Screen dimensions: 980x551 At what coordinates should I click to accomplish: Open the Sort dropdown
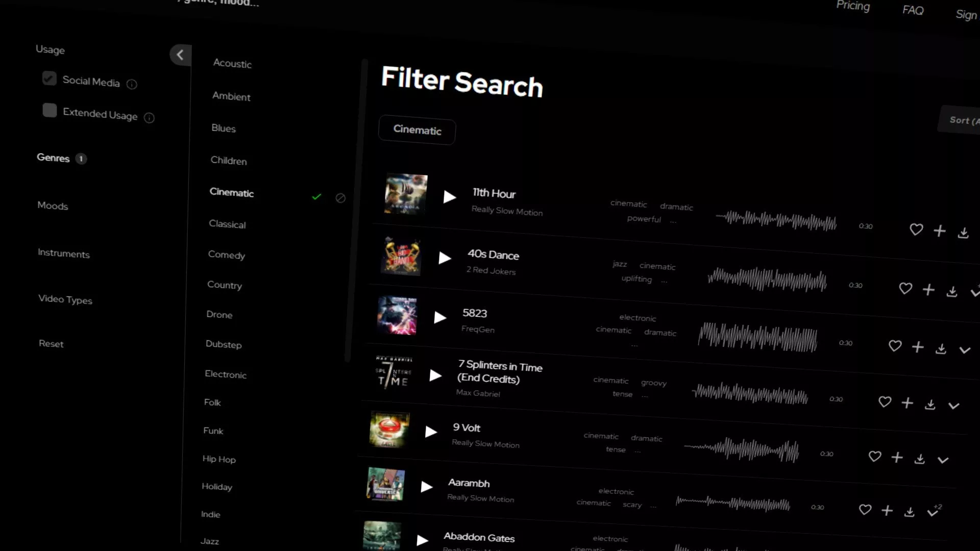tap(962, 121)
